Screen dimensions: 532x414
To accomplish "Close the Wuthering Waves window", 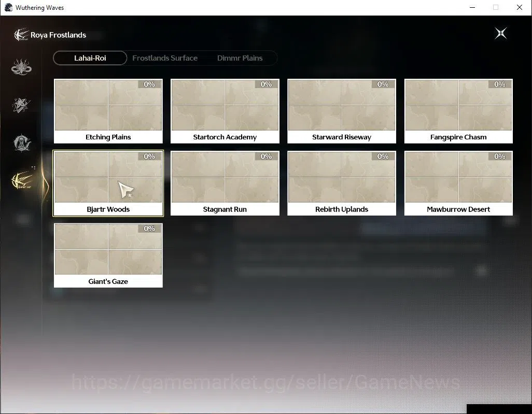I will pos(520,7).
